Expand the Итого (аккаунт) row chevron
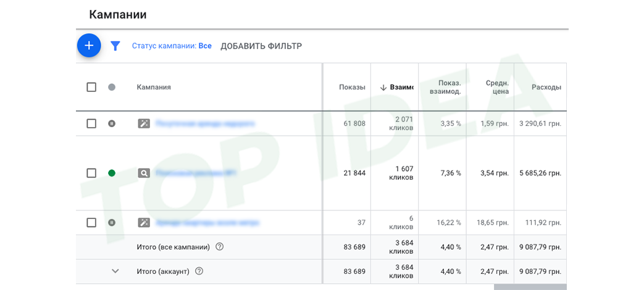This screenshot has width=644, height=290. click(x=115, y=271)
